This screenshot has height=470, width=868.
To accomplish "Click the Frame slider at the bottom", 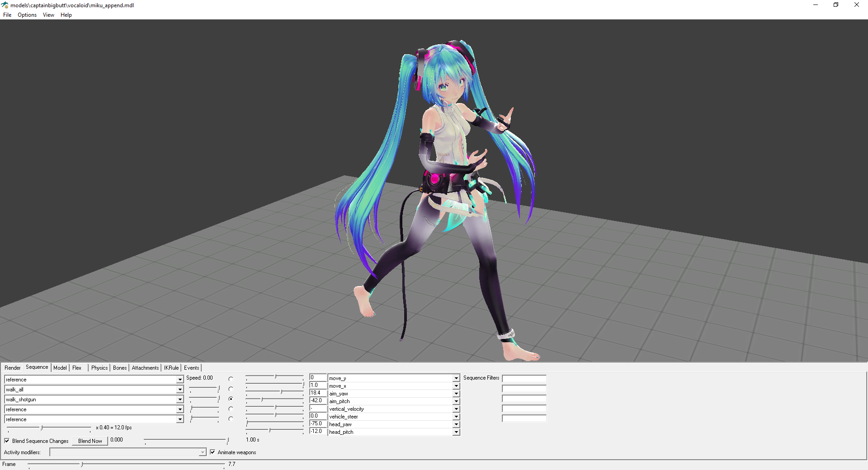I will [x=126, y=464].
